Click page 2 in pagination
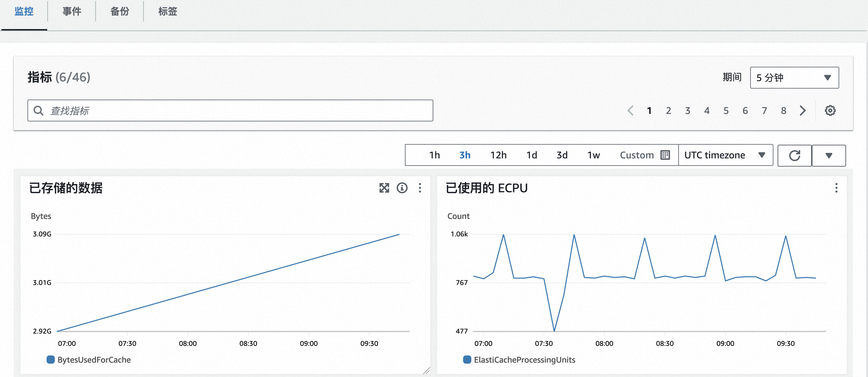 click(668, 110)
